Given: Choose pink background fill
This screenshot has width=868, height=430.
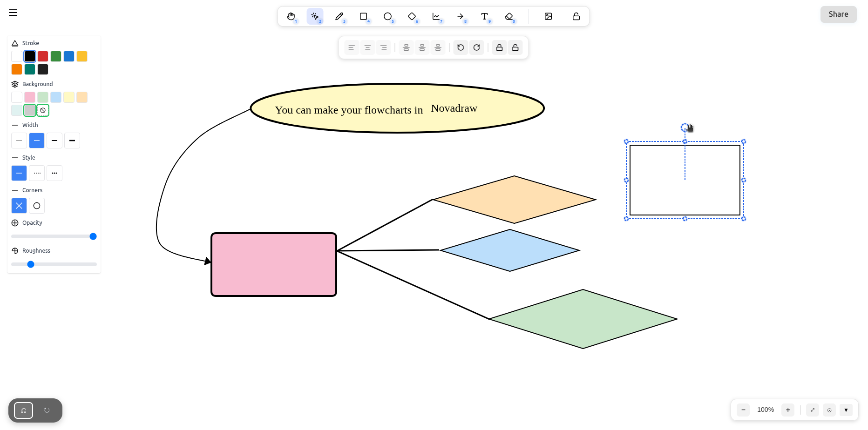Looking at the screenshot, I should click(30, 97).
